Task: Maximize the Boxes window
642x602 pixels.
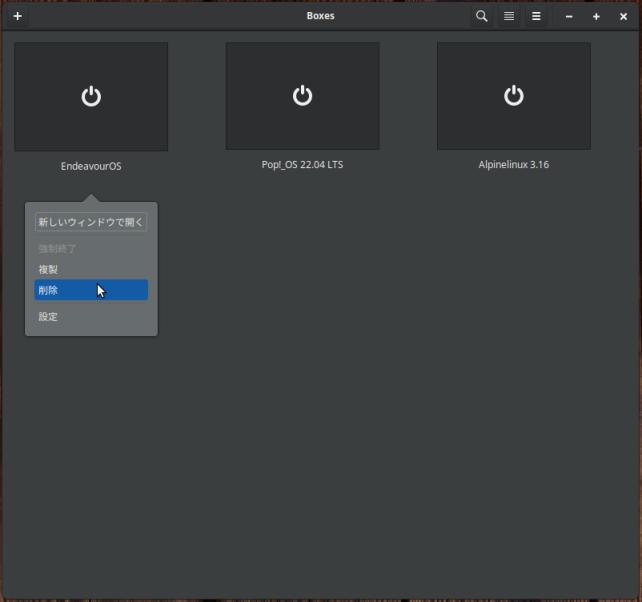Action: click(x=596, y=17)
